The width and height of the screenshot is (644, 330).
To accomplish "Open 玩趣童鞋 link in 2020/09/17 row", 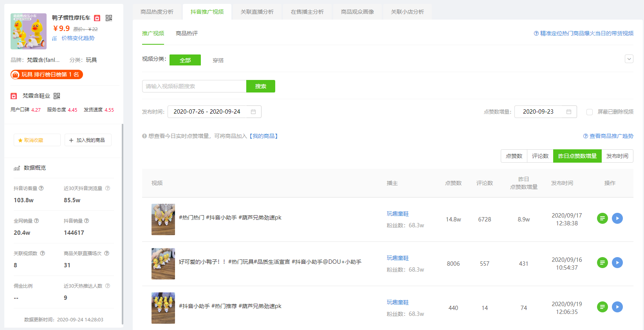I will click(x=398, y=214).
